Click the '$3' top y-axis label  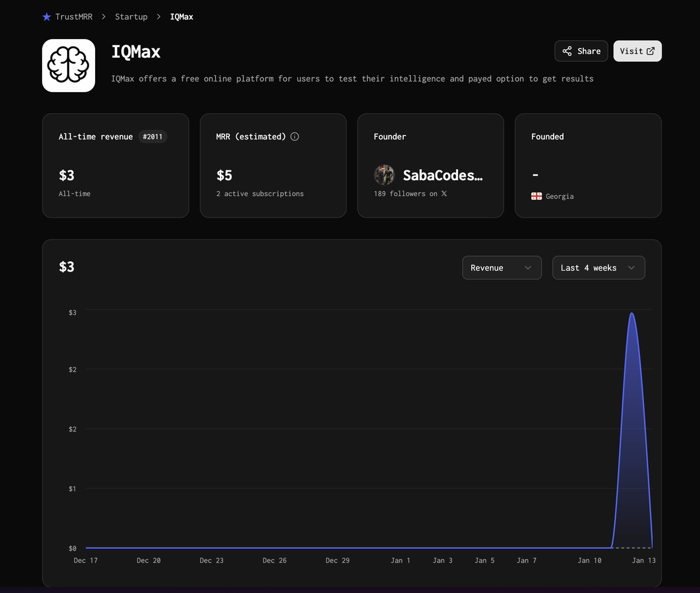[x=72, y=313]
